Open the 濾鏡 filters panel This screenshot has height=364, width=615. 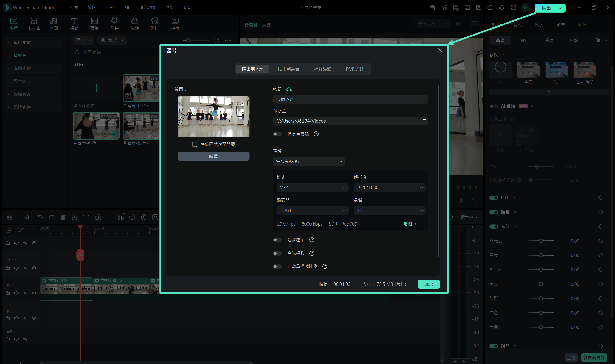[135, 24]
